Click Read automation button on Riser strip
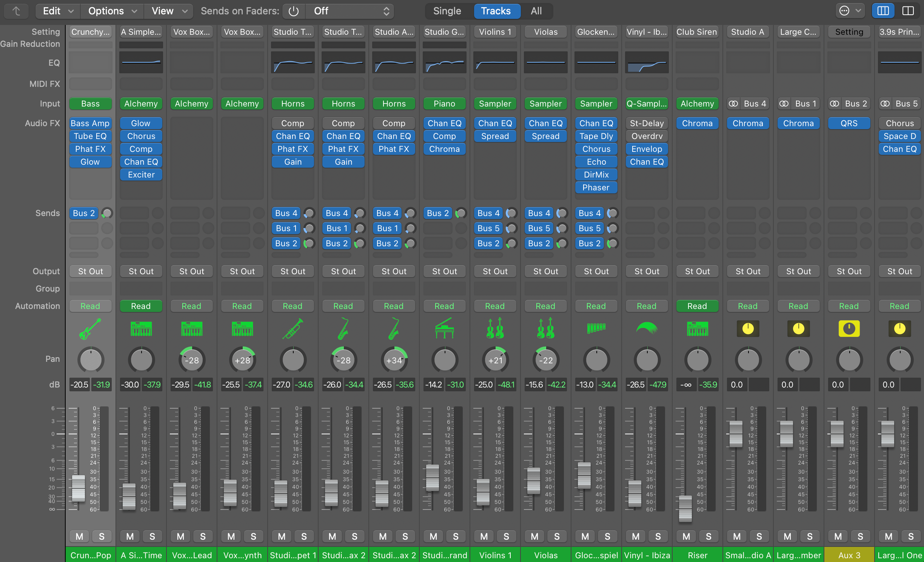The width and height of the screenshot is (924, 562). 697,306
